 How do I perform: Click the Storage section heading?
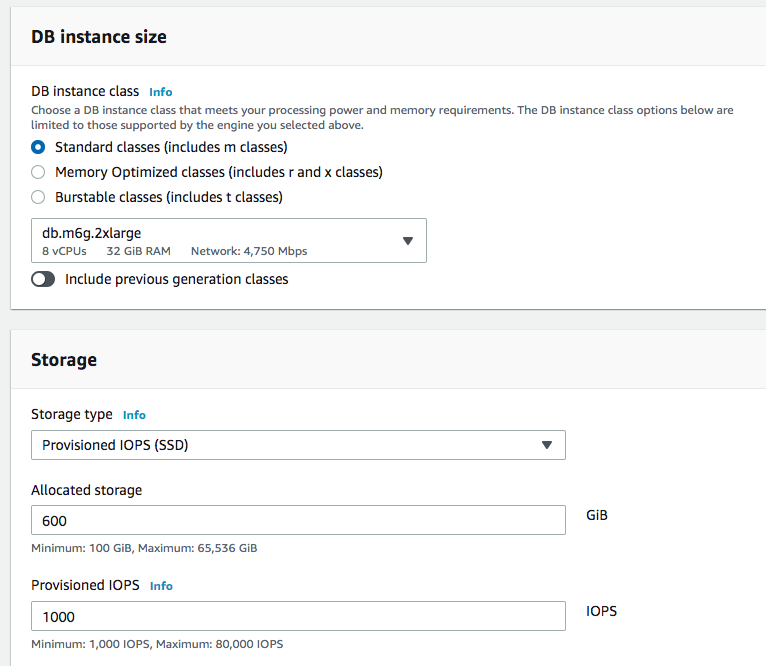tap(64, 360)
